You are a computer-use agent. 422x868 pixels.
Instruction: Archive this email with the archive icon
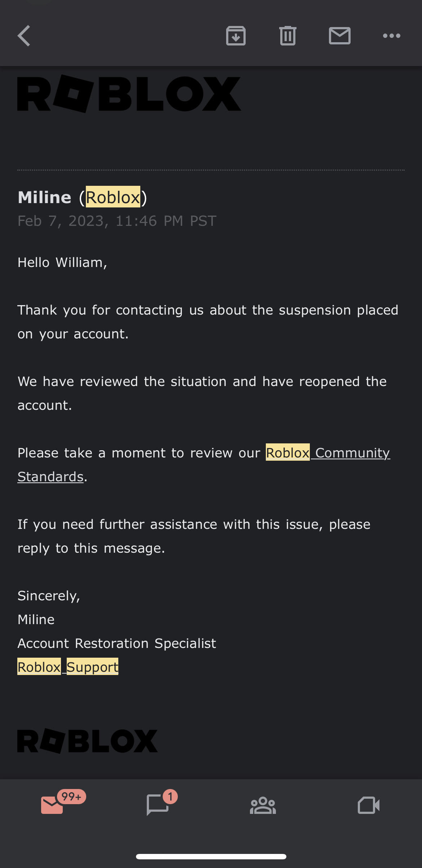(x=236, y=36)
